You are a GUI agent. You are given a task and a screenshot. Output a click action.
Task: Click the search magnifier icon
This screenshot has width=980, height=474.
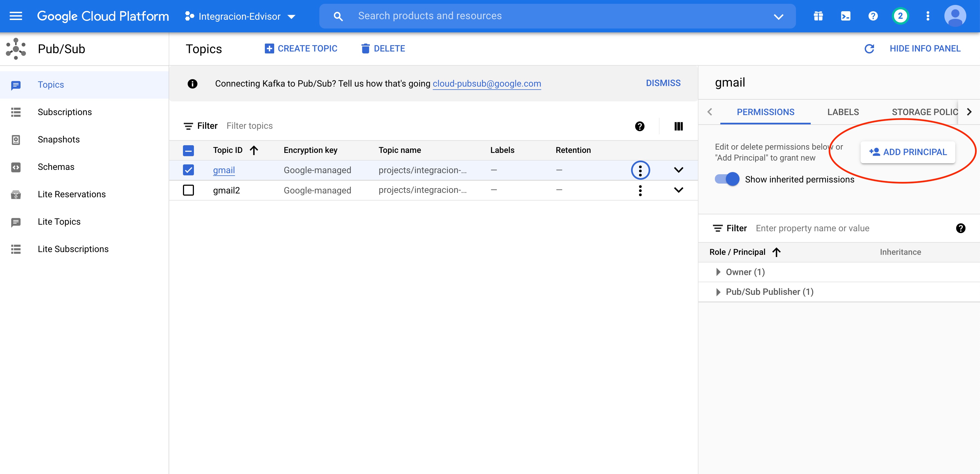(x=338, y=16)
